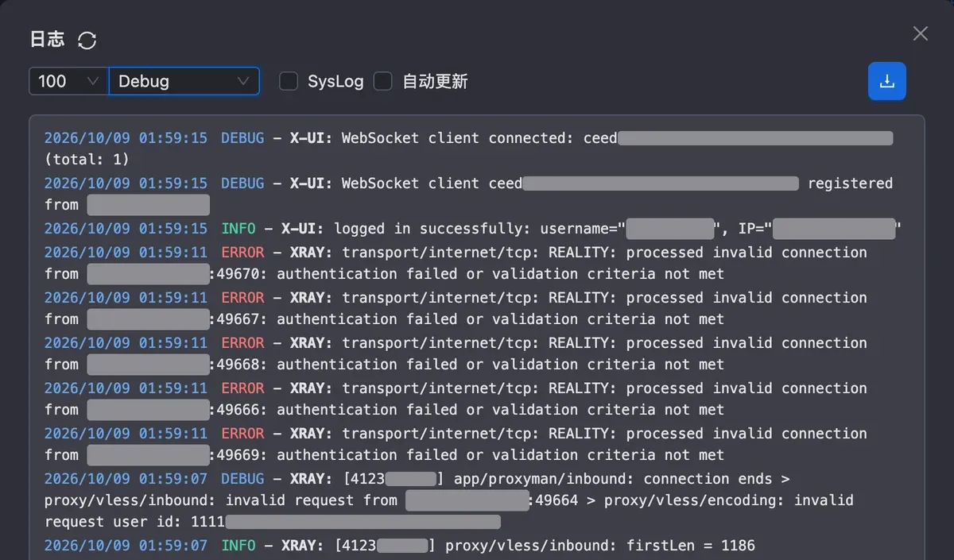The height and width of the screenshot is (560, 954).
Task: Click the log entry with port 49668
Action: 456,353
